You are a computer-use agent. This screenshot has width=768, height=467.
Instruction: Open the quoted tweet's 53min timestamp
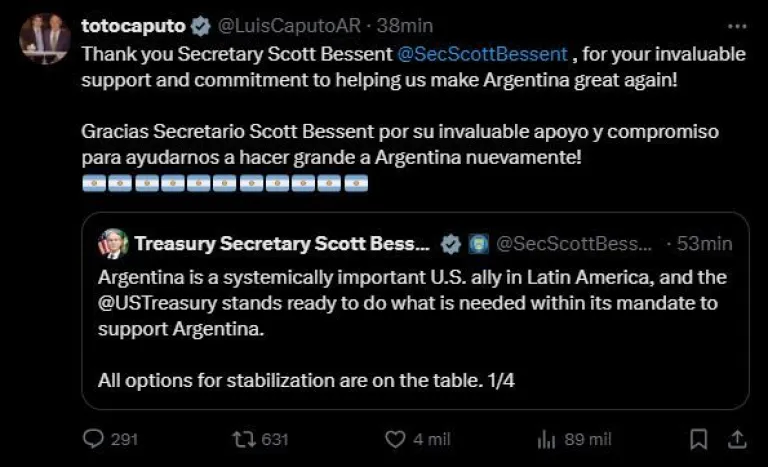pyautogui.click(x=705, y=243)
